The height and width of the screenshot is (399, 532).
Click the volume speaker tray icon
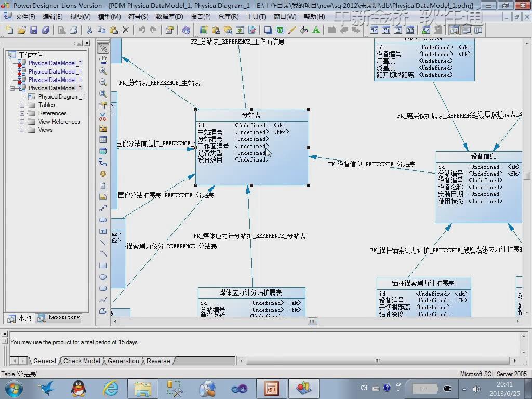pos(476,389)
